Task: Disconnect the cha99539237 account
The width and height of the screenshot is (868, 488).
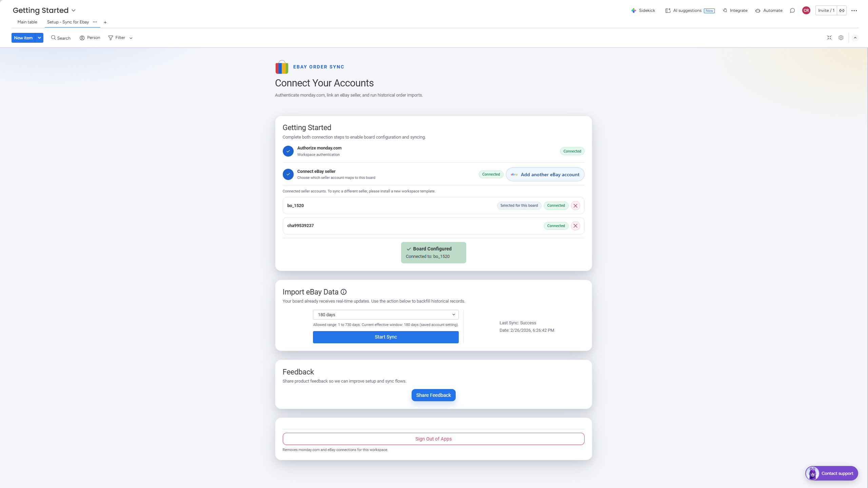Action: 575,225
